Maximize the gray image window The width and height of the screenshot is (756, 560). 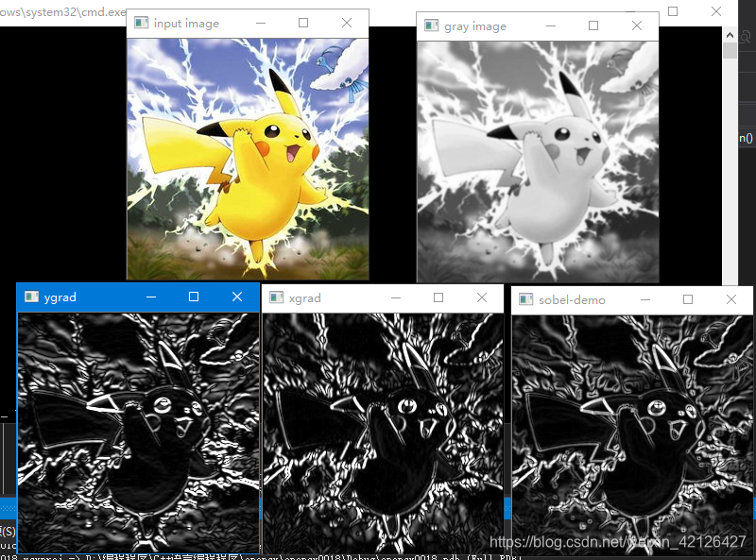click(593, 25)
